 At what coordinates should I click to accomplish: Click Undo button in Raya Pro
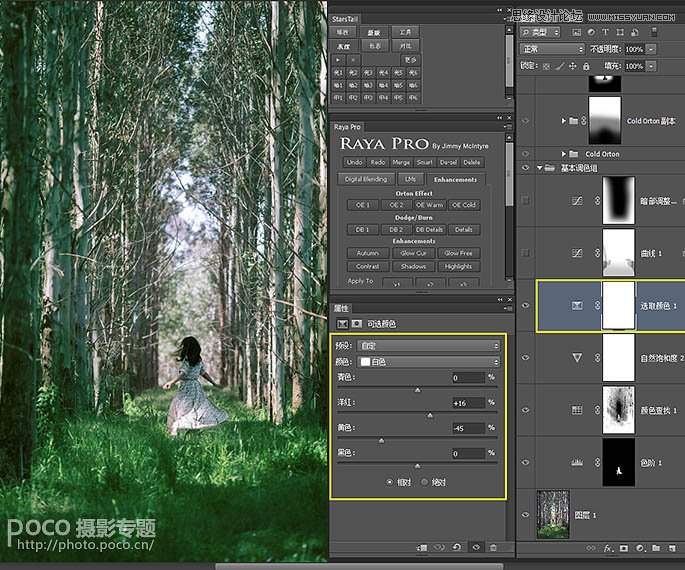[354, 162]
